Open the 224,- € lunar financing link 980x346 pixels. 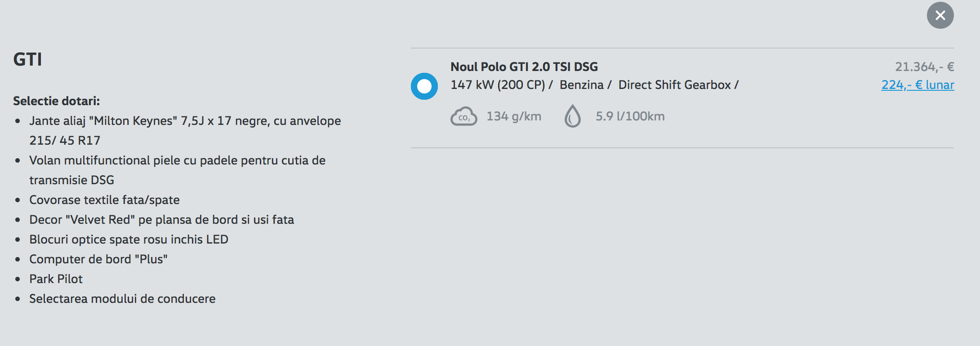(x=918, y=85)
